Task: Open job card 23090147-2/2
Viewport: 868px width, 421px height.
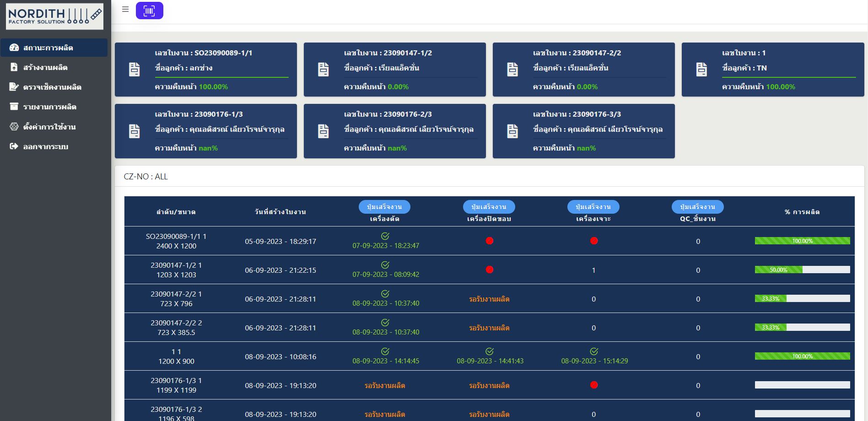Action: [583, 70]
